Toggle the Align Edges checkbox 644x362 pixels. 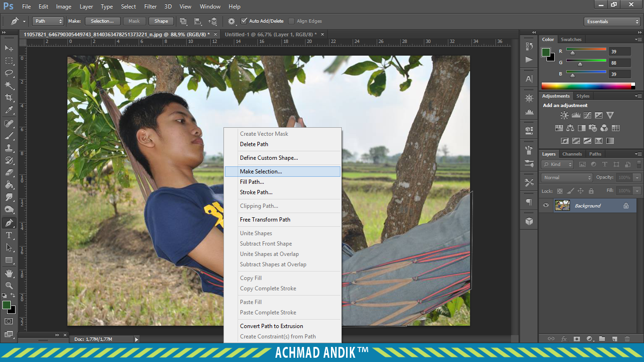click(291, 21)
